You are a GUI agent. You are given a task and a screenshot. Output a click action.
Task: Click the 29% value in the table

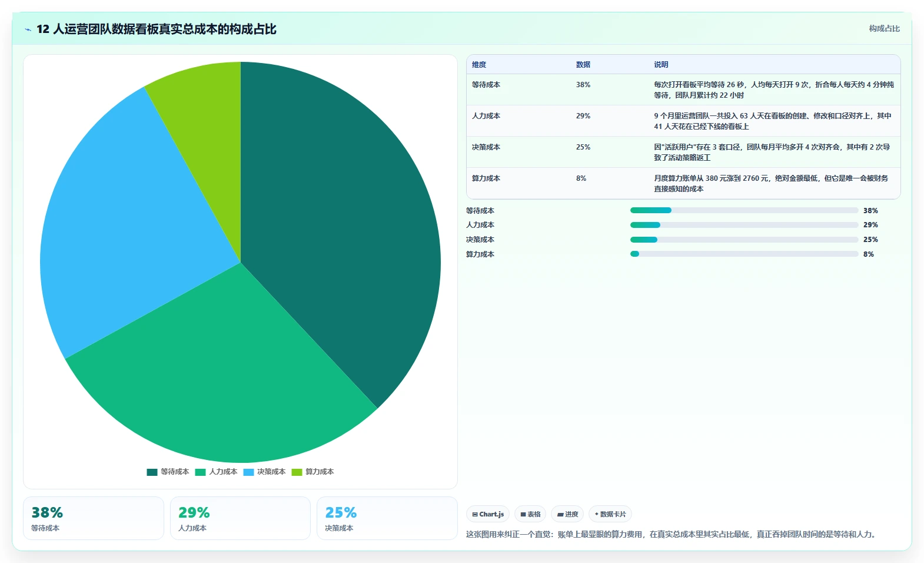click(583, 116)
